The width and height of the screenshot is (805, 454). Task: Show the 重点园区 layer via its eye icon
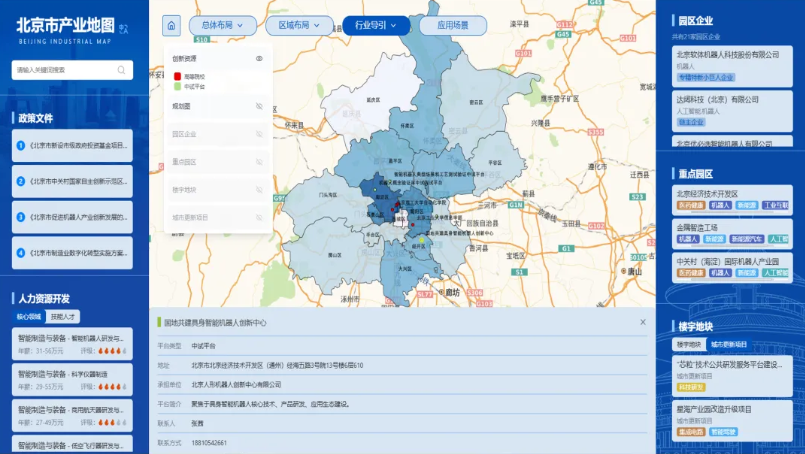259,161
